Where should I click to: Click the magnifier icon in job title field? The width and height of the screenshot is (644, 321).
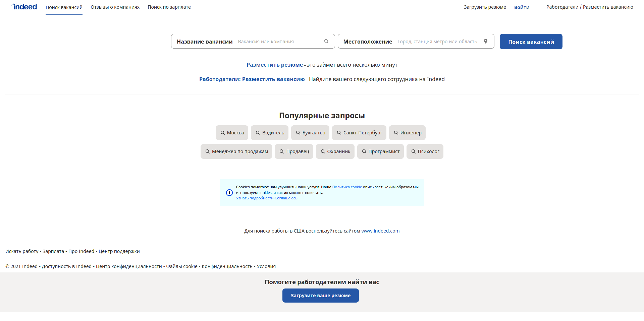click(326, 41)
